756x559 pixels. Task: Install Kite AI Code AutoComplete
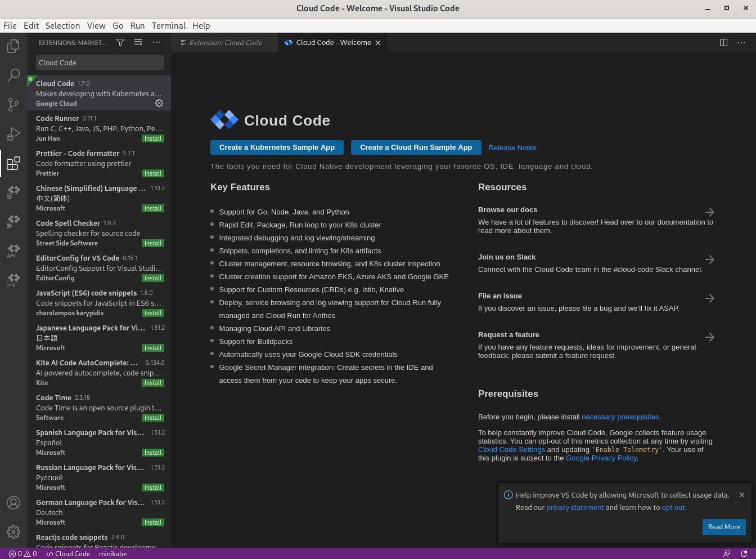tap(153, 383)
